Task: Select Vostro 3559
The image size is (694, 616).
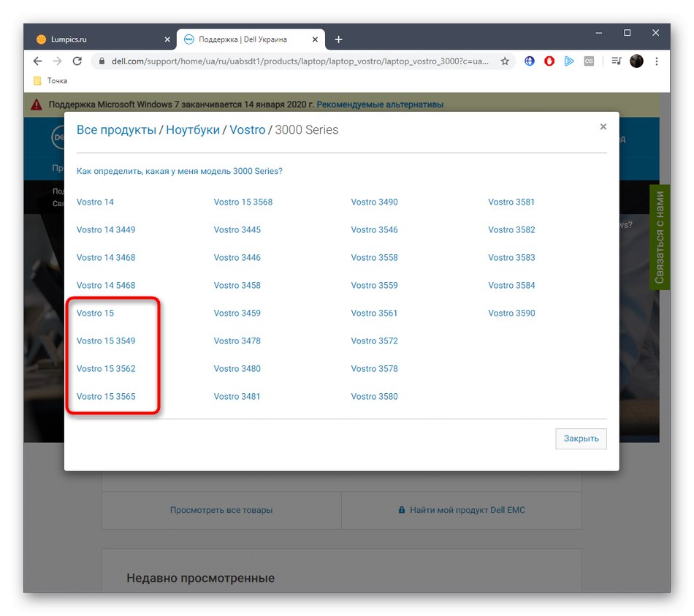Action: pos(375,286)
